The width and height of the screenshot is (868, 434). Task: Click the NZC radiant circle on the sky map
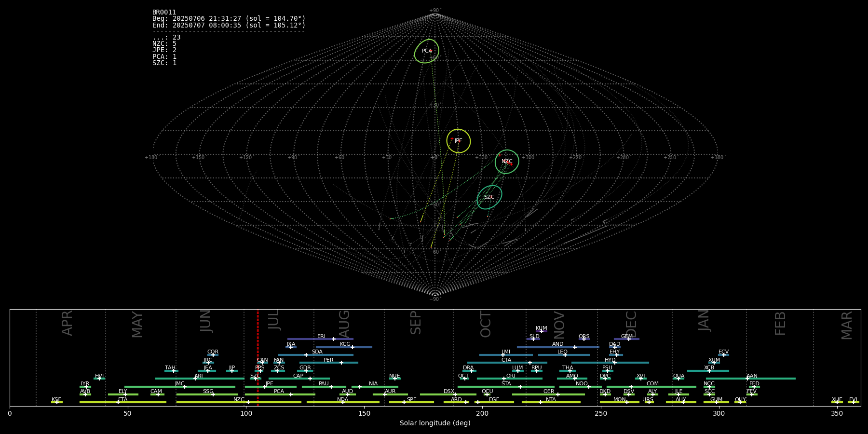507,162
